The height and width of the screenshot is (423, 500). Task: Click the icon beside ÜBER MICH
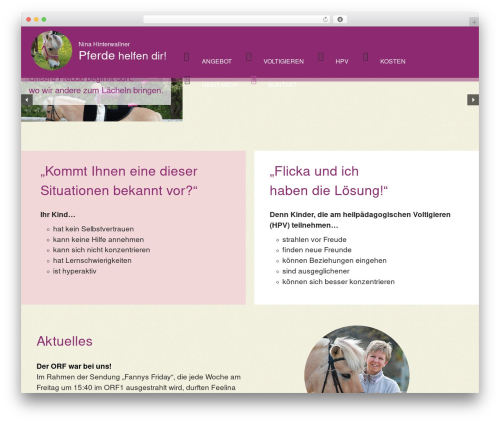(187, 80)
